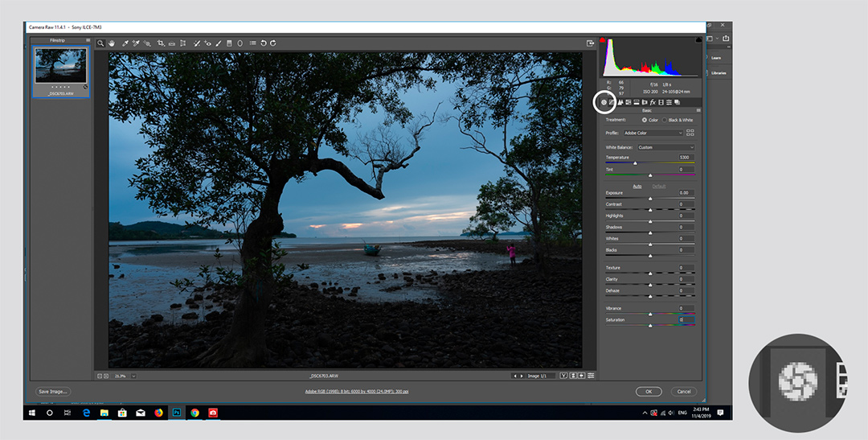
Task: Select the Color treatment radio button
Action: point(645,120)
